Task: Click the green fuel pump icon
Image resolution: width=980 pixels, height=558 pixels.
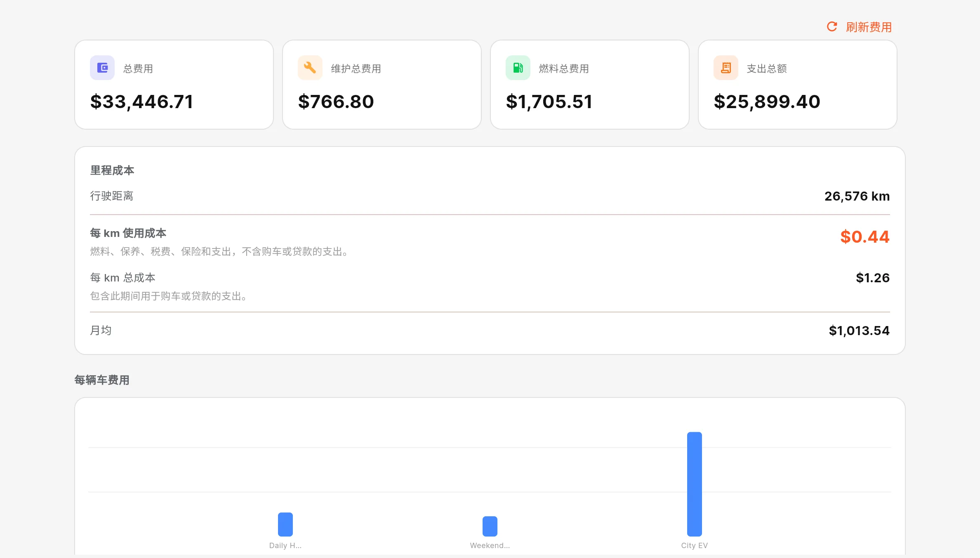Action: click(518, 68)
